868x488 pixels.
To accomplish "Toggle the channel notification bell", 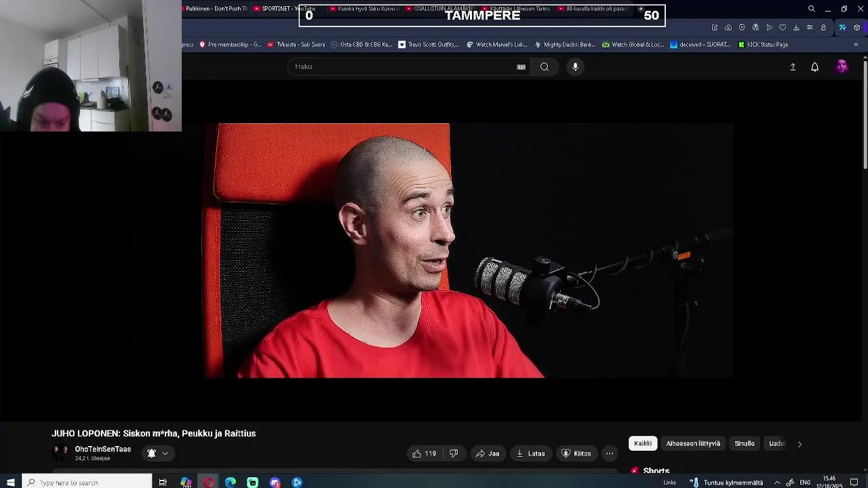I will point(152,453).
